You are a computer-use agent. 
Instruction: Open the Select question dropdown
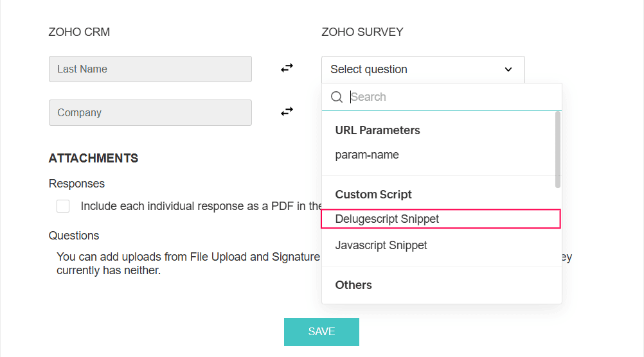coord(422,69)
